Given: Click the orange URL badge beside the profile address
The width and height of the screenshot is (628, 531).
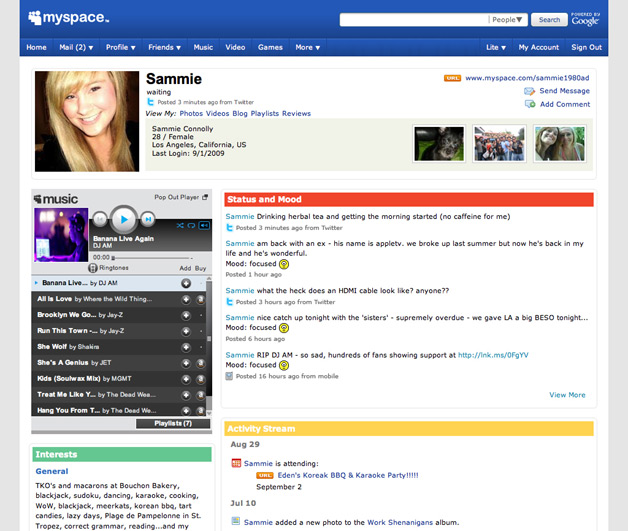Looking at the screenshot, I should 452,78.
